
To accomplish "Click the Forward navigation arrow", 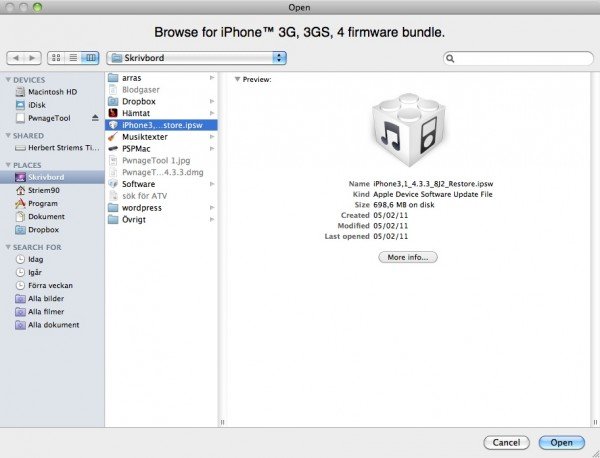I will [33, 58].
